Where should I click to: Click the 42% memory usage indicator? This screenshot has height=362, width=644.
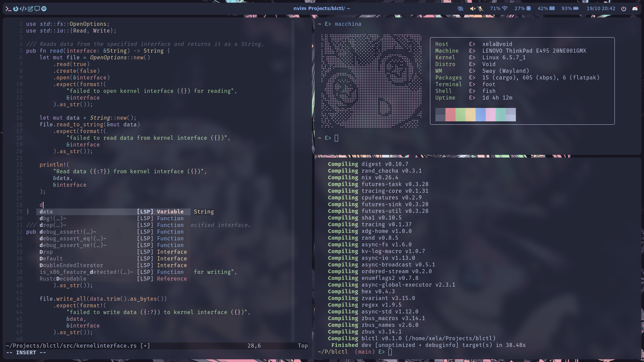point(546,9)
